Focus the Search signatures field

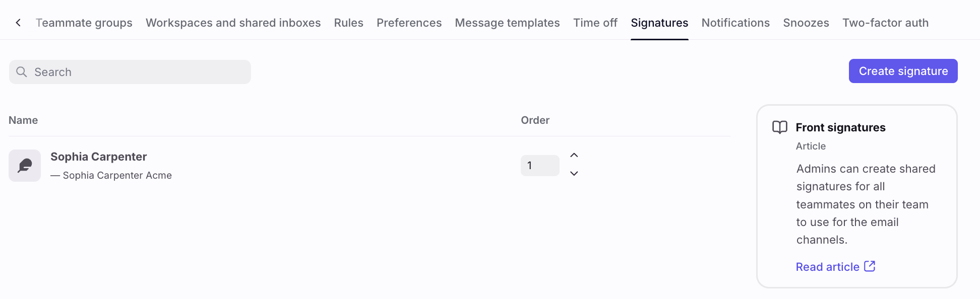tap(130, 72)
